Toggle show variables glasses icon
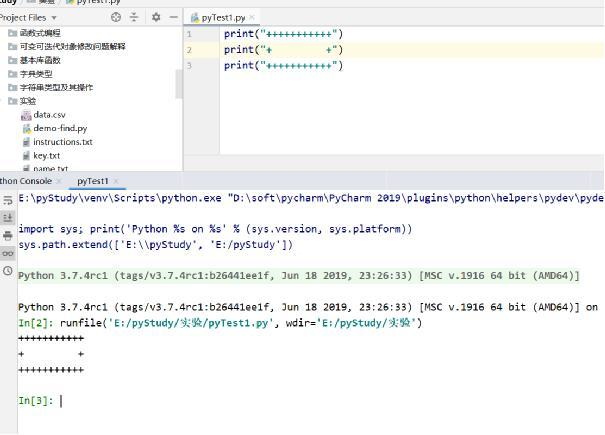Image resolution: width=605 pixels, height=435 pixels. (8, 253)
